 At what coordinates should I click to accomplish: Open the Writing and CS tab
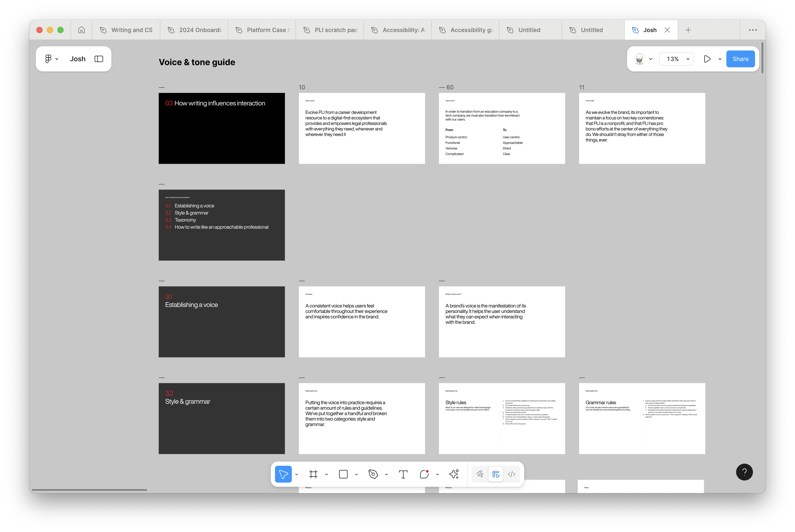(x=126, y=30)
